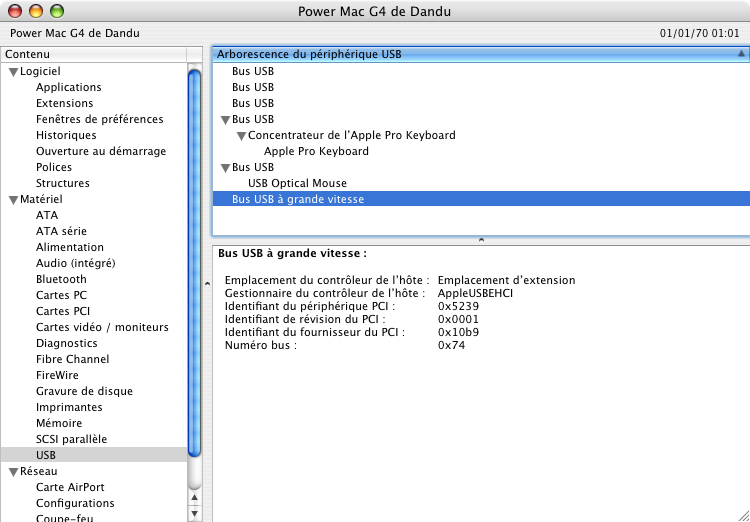Click the horizontal pane splitter handle

point(481,240)
